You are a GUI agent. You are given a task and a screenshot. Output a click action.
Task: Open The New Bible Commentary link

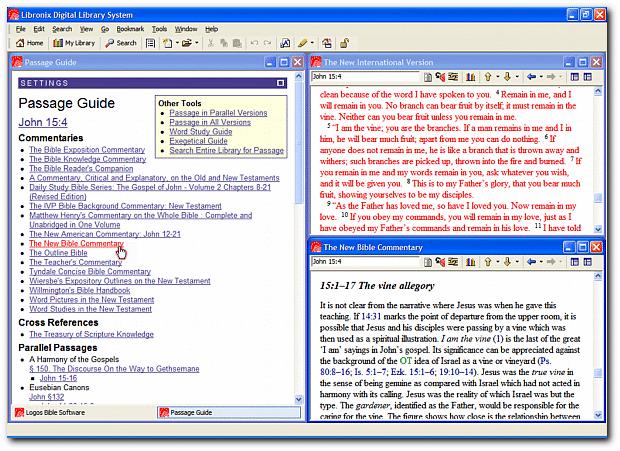click(x=76, y=243)
